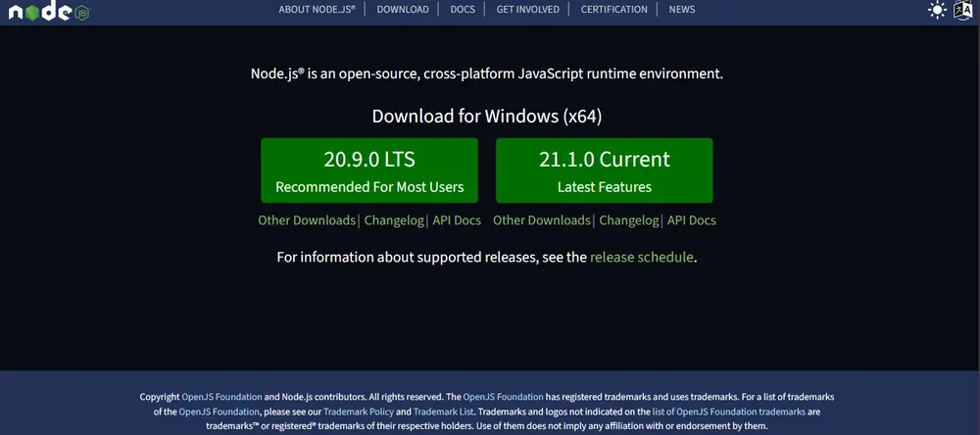Select GET INVOLVED in the navigation
This screenshot has width=980, height=435.
pyautogui.click(x=527, y=9)
